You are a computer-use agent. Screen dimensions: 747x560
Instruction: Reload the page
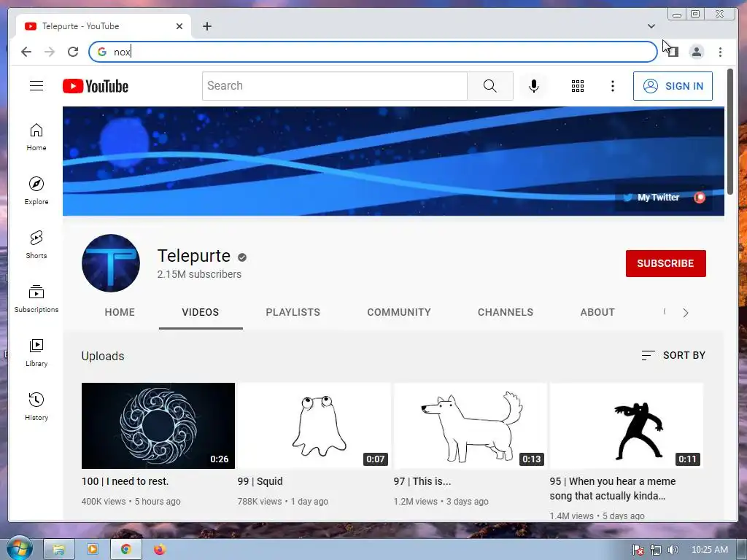pyautogui.click(x=73, y=52)
